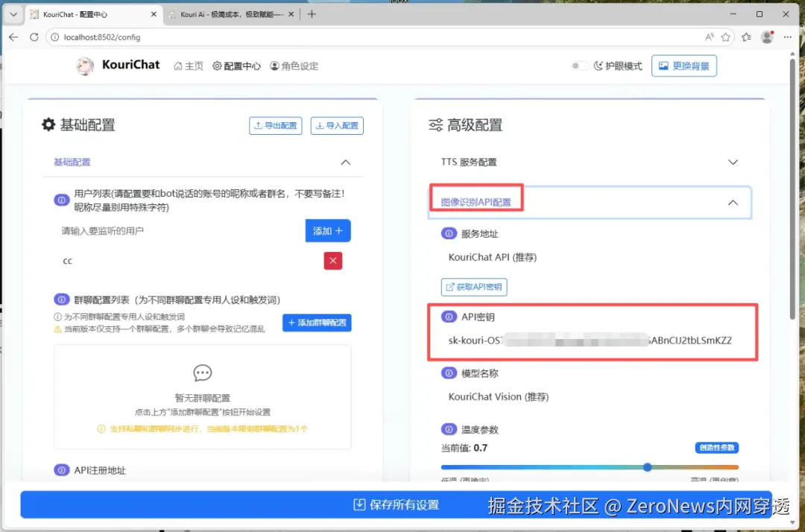Screen dimensions: 805x532
Task: Close the KouriChat - 配置中心 tab
Action: [x=154, y=14]
